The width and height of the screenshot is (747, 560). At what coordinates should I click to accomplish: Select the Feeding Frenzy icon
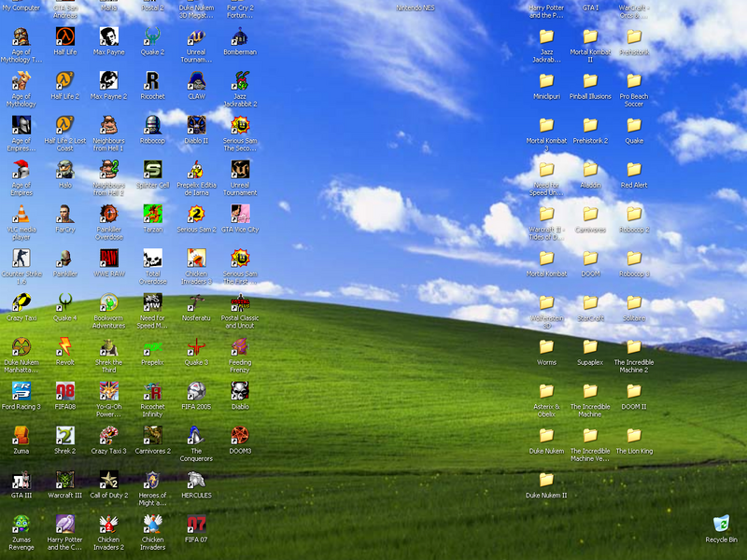tap(240, 347)
